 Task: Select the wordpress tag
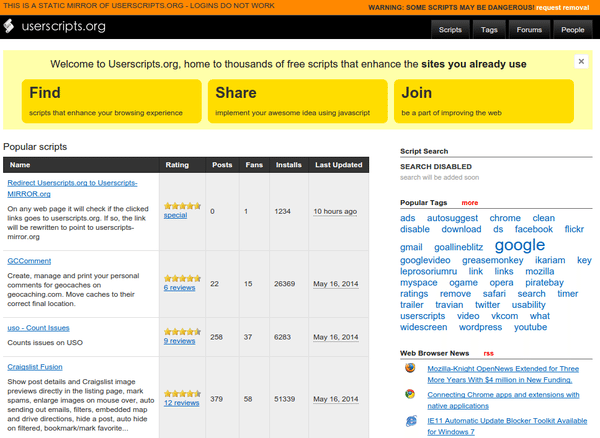click(x=481, y=327)
